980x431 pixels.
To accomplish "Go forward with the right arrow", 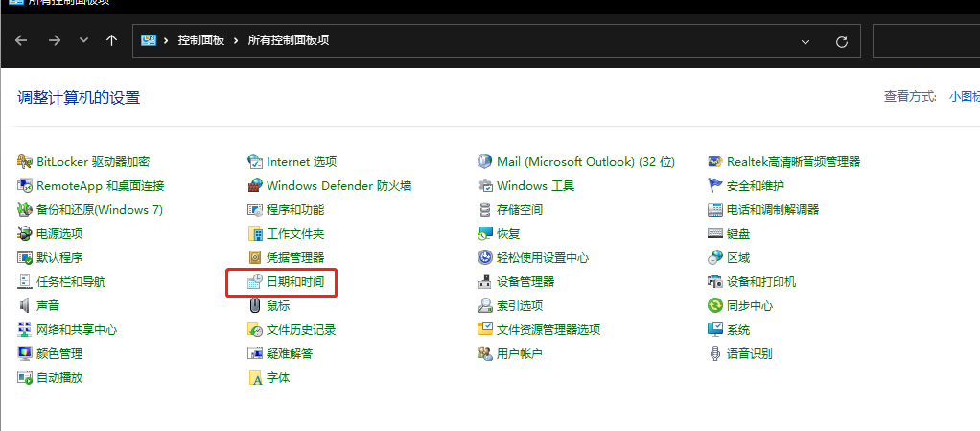I will pos(55,40).
